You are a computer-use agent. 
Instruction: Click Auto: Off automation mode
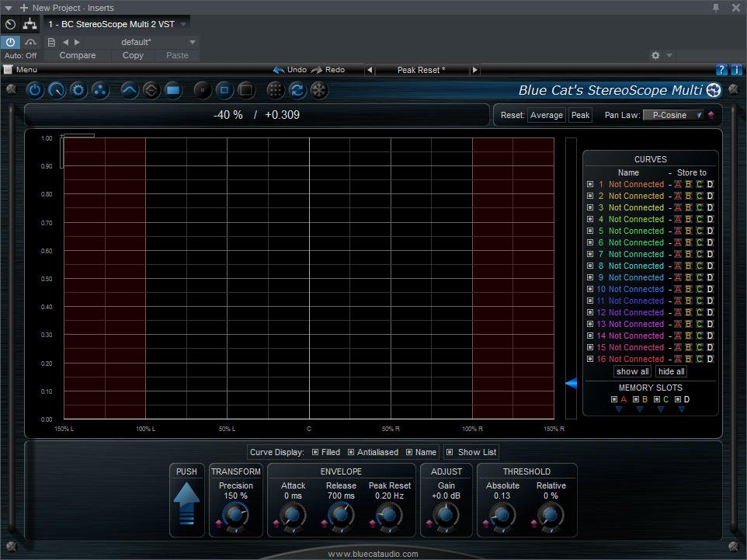(x=20, y=55)
